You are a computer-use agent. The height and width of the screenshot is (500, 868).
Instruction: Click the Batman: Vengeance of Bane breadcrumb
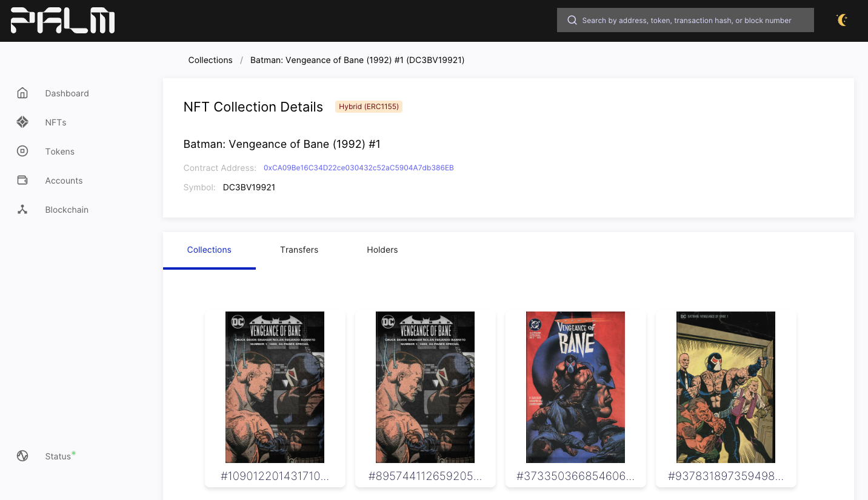(358, 60)
